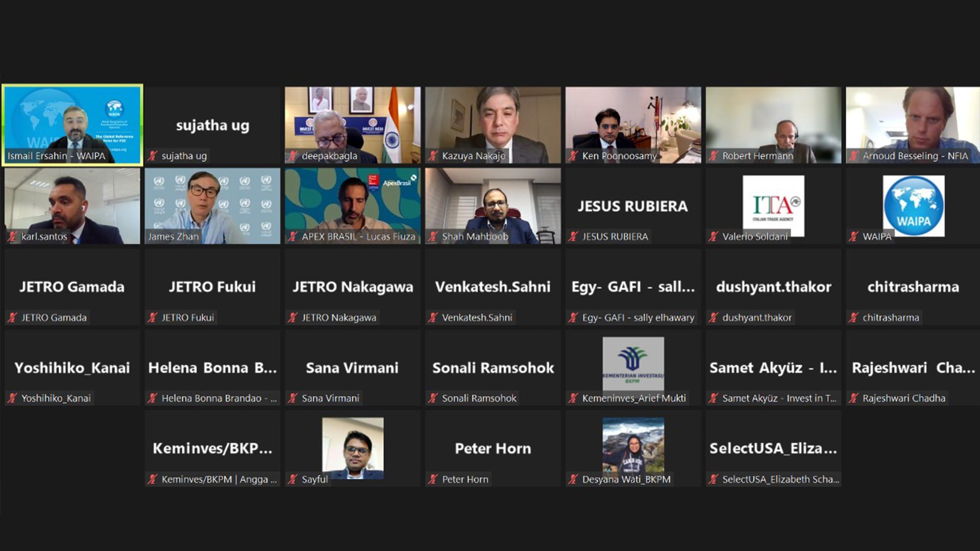
Task: Select APEX BRASIL Lucas Fiuza video
Action: coord(353,206)
